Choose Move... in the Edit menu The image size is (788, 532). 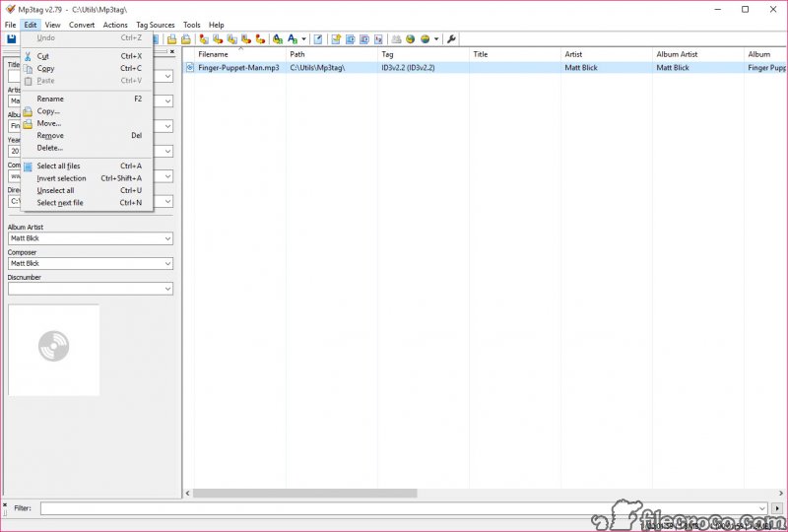(87, 123)
